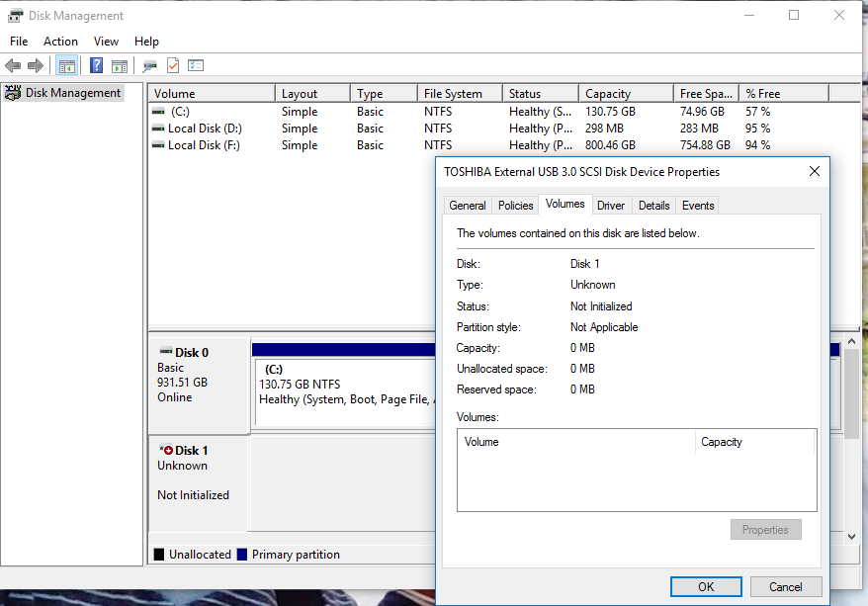Sort by the Status column header
The image size is (868, 606).
tap(541, 94)
